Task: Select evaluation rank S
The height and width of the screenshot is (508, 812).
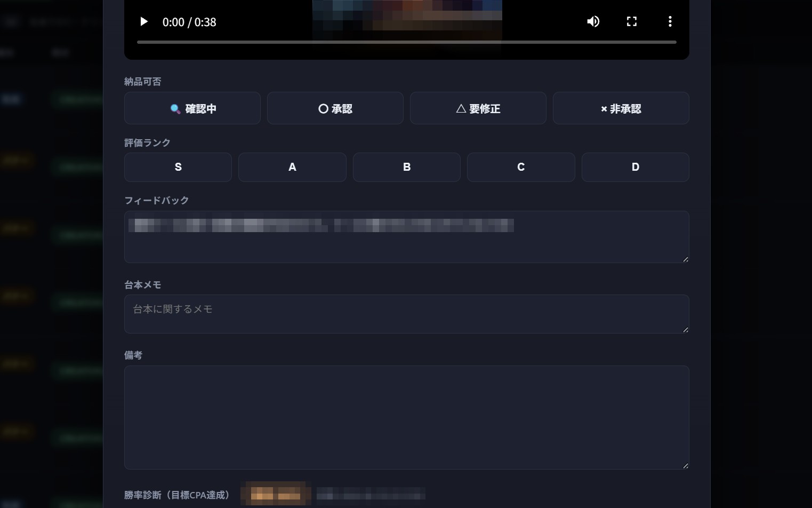Action: 178,167
